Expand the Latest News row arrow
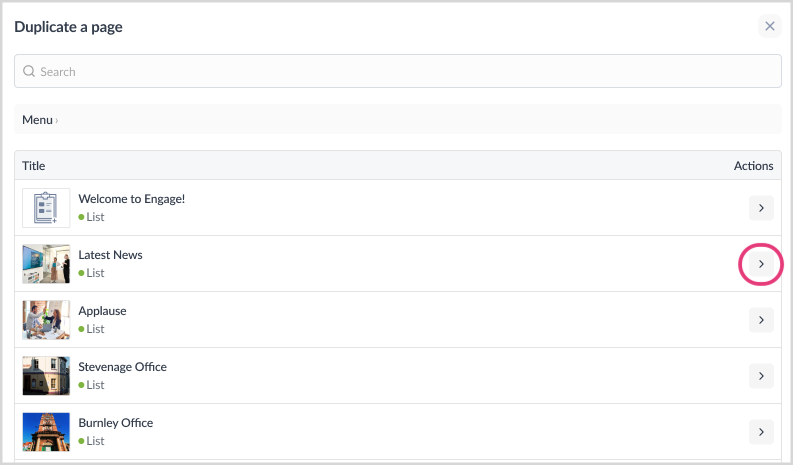This screenshot has width=793, height=465. tap(761, 264)
